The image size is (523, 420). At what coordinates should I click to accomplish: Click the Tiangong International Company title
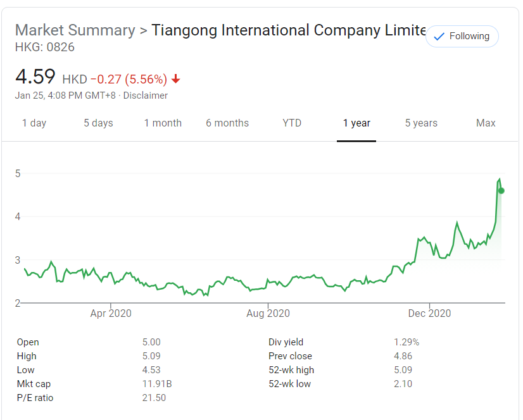pyautogui.click(x=289, y=30)
